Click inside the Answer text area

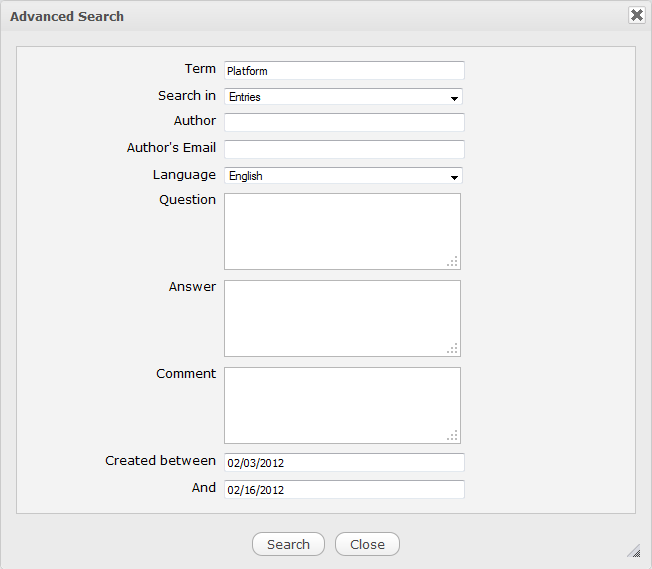coord(342,318)
